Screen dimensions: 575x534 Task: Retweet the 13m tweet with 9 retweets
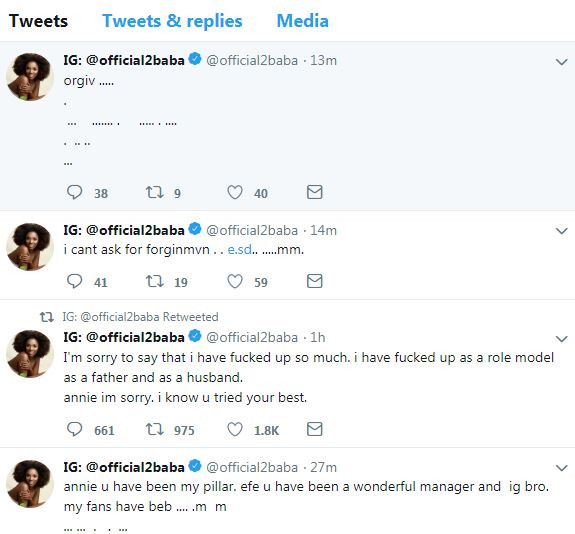click(154, 192)
